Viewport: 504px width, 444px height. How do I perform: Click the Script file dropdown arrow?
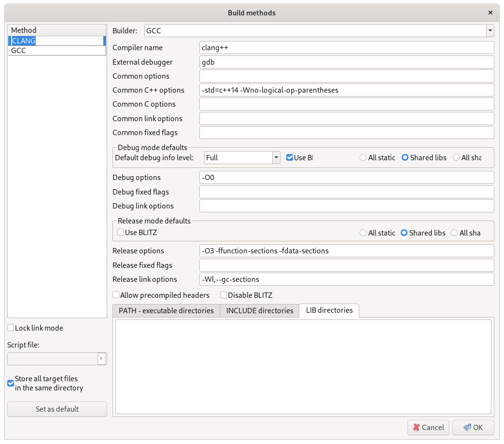101,359
